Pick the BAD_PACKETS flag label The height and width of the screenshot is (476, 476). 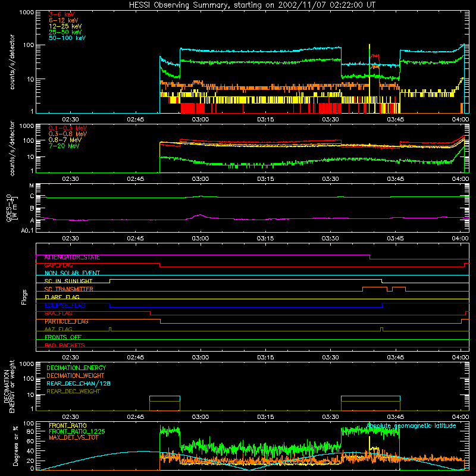pos(65,345)
